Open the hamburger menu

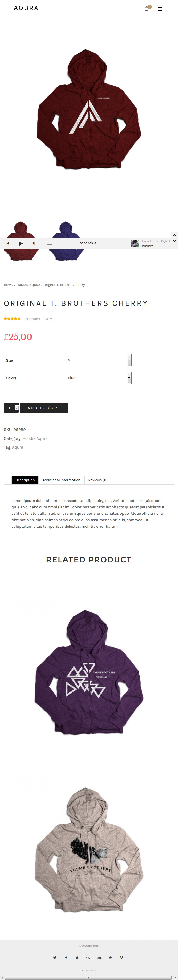[x=160, y=9]
